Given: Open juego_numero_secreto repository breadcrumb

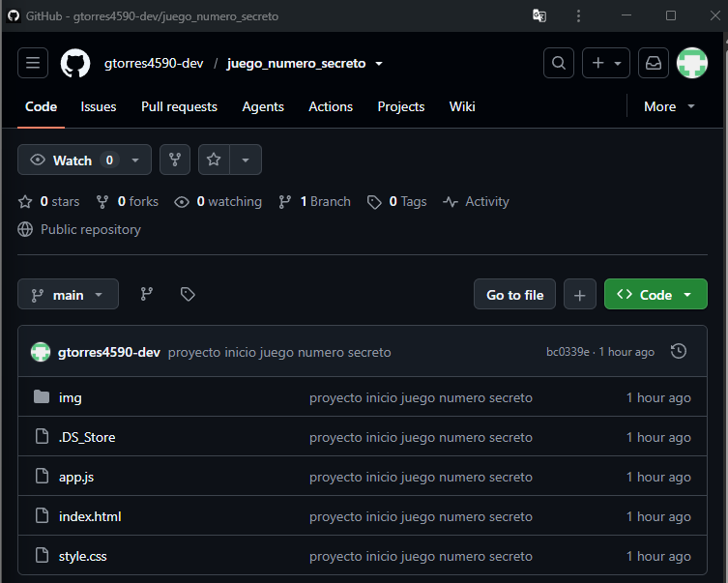Looking at the screenshot, I should pos(296,63).
